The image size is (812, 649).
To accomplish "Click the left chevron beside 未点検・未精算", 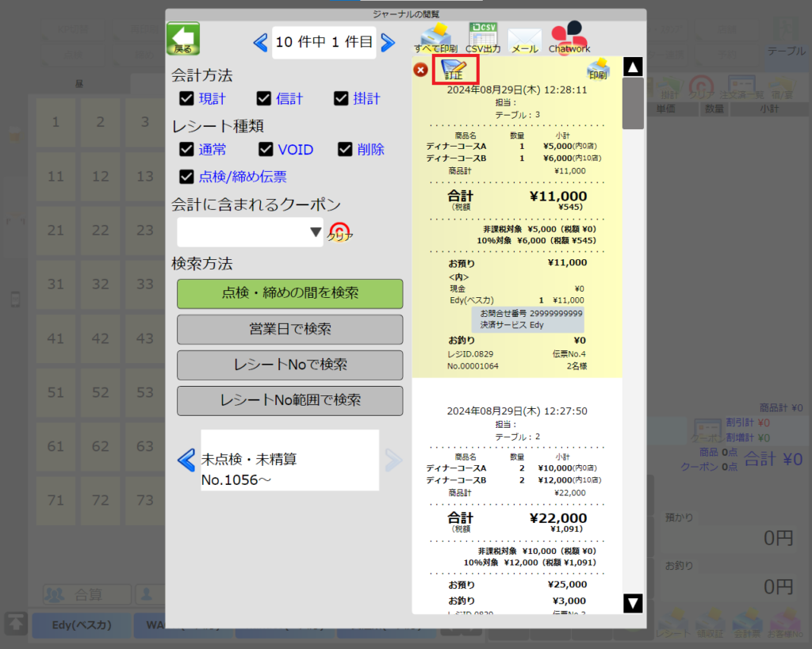I will point(186,460).
